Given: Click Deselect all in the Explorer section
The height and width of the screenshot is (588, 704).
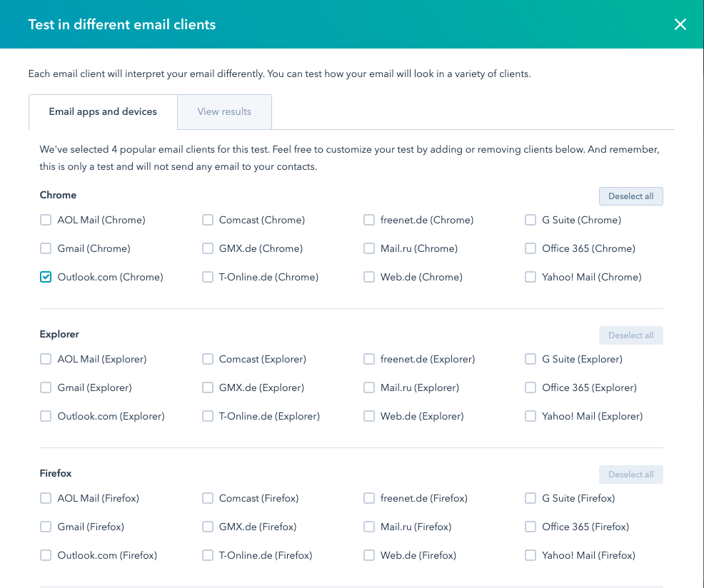Looking at the screenshot, I should tap(631, 335).
